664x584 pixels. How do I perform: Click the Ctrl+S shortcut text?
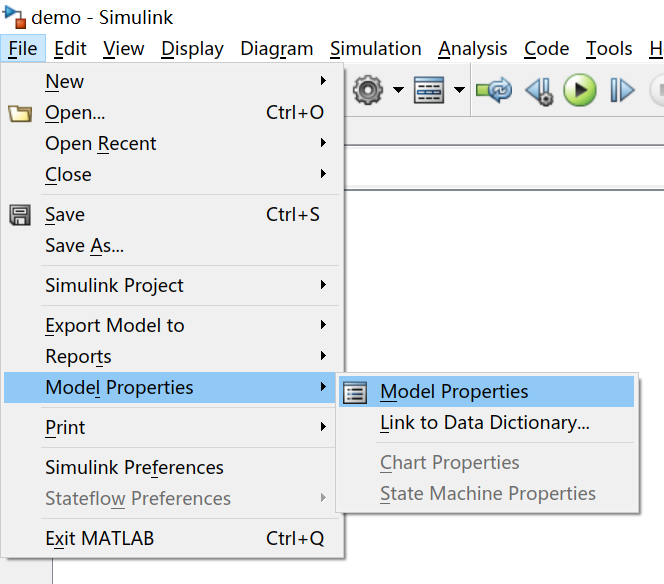pos(293,215)
